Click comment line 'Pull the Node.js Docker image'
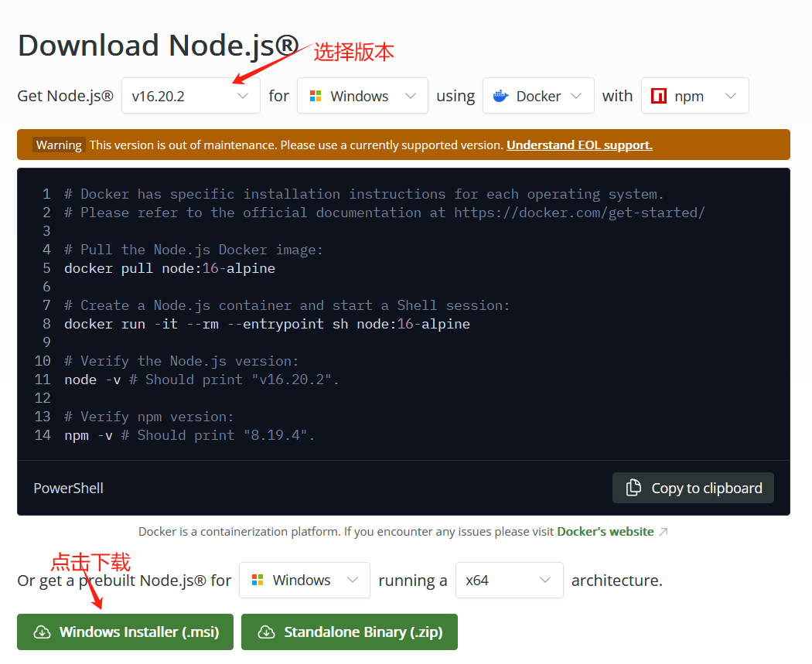The width and height of the screenshot is (812, 664). pos(193,250)
